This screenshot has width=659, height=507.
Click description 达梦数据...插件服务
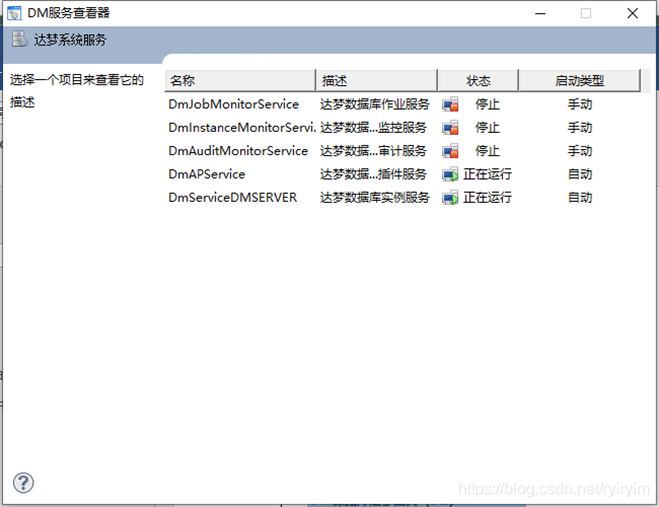[373, 174]
